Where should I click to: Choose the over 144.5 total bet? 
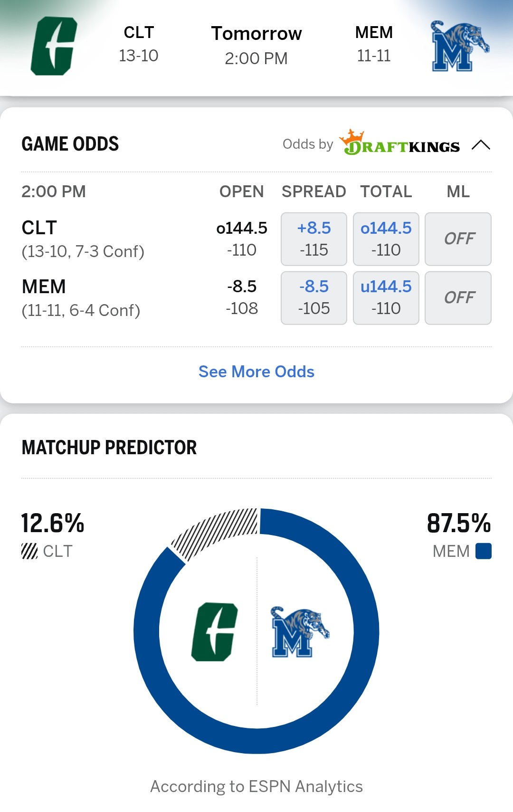386,239
